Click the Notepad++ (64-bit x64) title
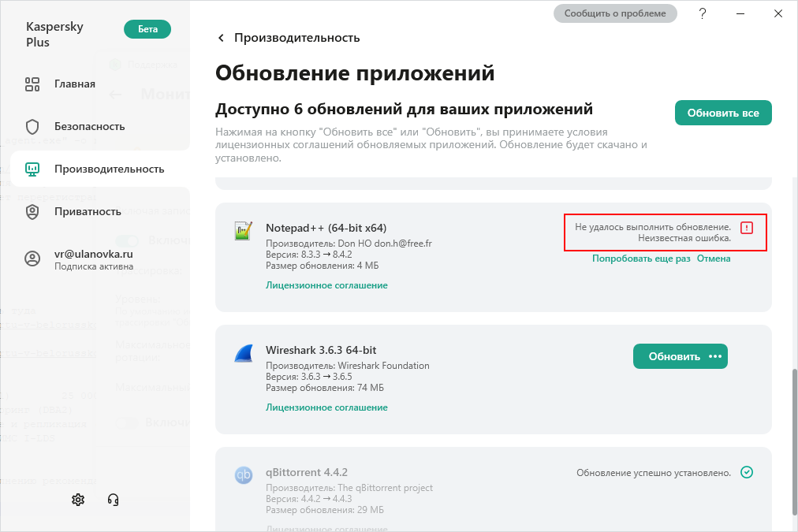The width and height of the screenshot is (798, 532). coord(326,228)
